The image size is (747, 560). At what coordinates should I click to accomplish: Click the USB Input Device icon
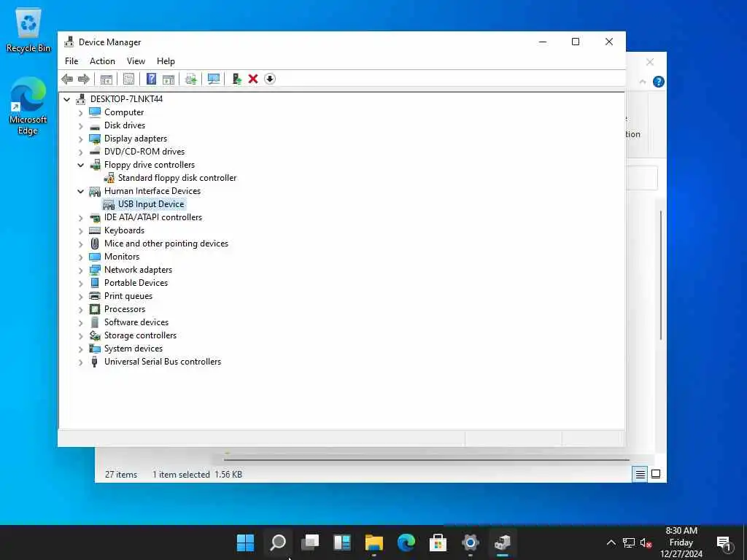tap(109, 204)
